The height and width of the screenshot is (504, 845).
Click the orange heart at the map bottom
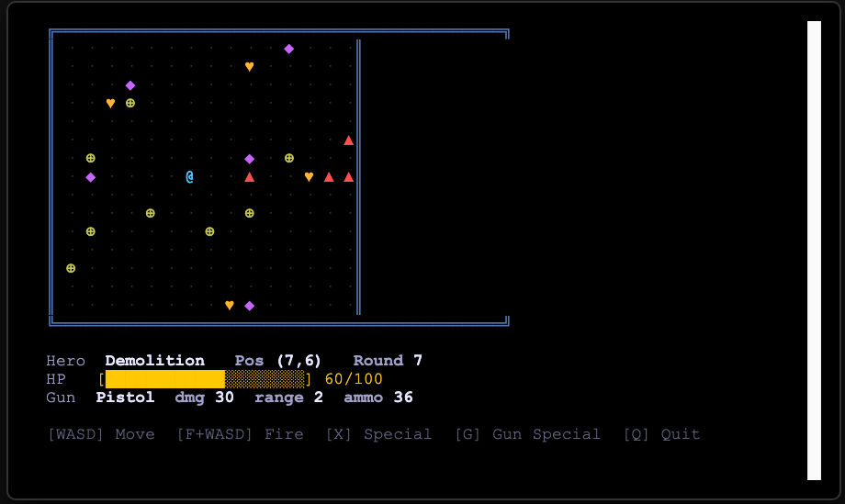click(229, 306)
